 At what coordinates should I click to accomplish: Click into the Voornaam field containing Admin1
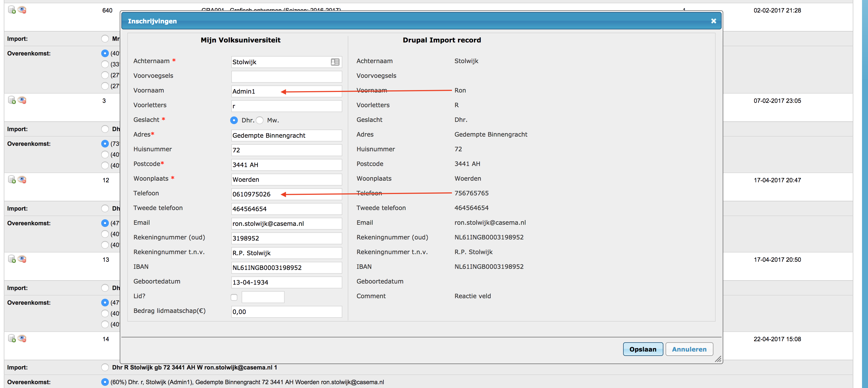coord(256,91)
